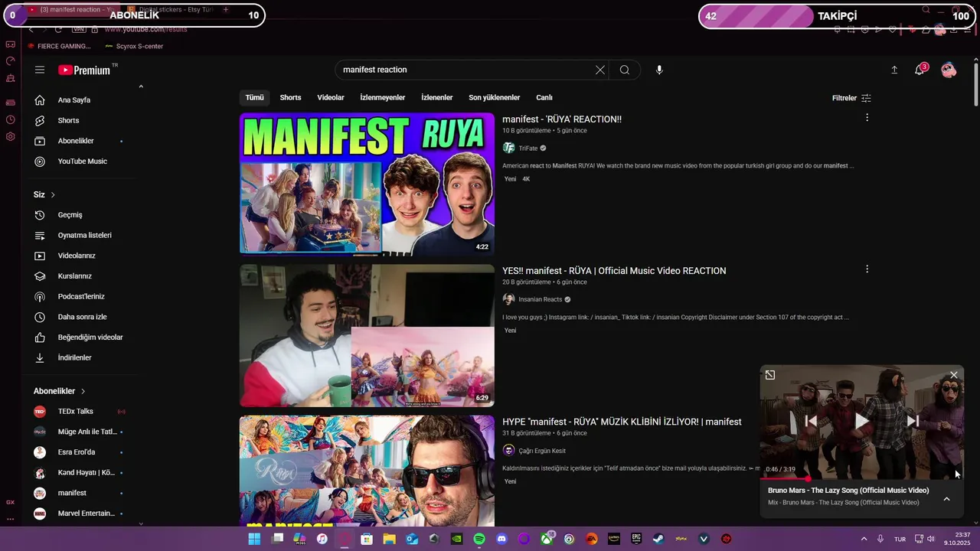The height and width of the screenshot is (551, 980).
Task: Open title 'HYPE manifest - RÜYA MÜZİK KLİBİNİ İZLİYOR'
Action: click(x=622, y=422)
